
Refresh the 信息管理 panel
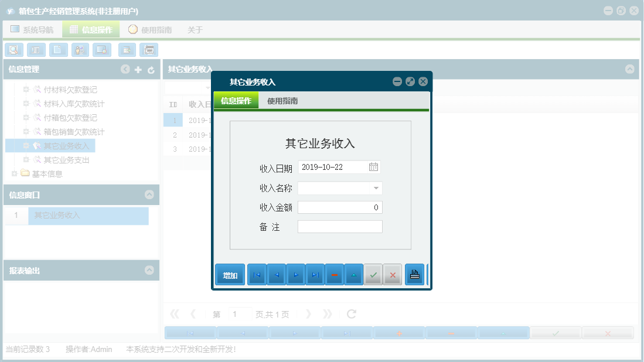point(151,69)
